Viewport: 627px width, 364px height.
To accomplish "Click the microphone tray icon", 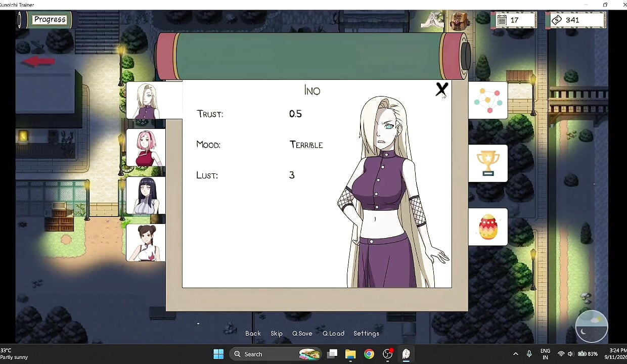I will point(529,354).
